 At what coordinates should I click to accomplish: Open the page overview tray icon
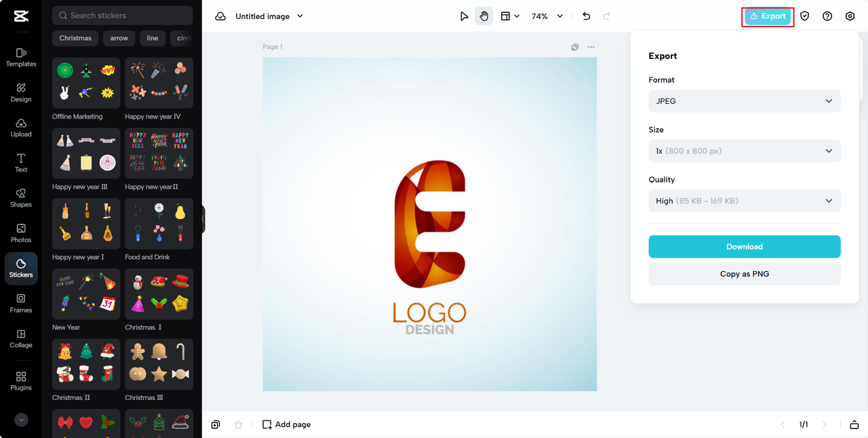pos(854,424)
